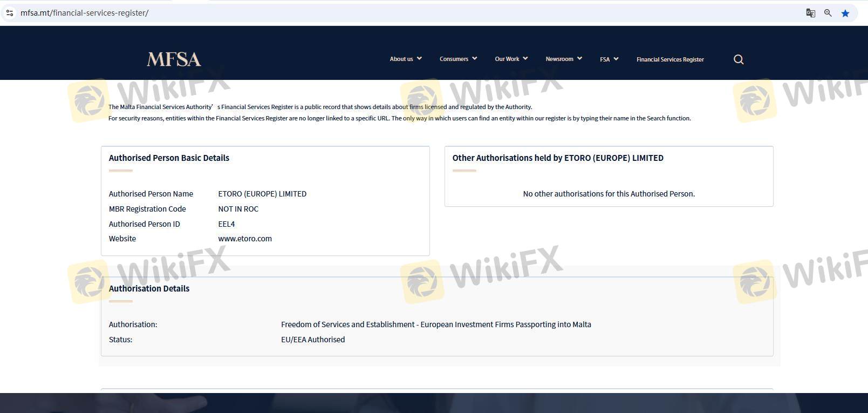Click the Website label
868x413 pixels.
pyautogui.click(x=122, y=239)
